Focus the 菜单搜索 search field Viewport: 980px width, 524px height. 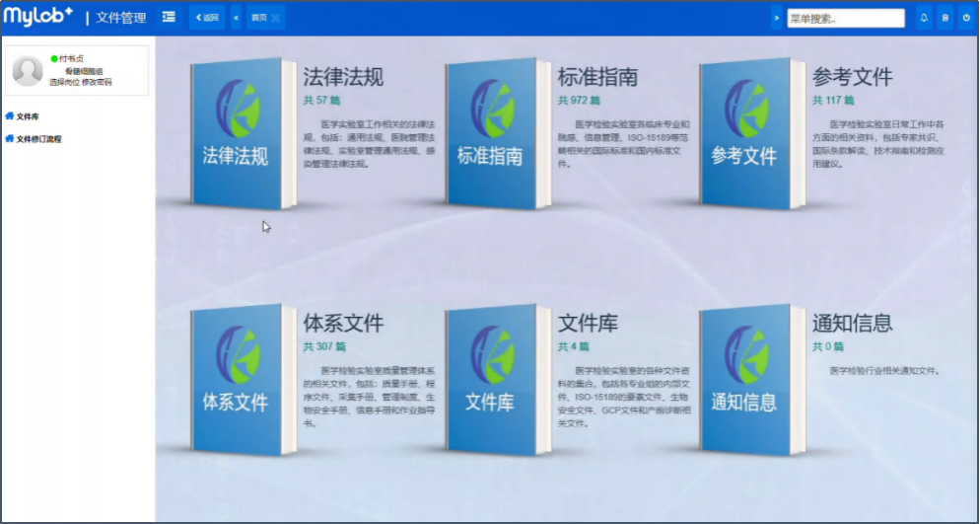point(846,18)
